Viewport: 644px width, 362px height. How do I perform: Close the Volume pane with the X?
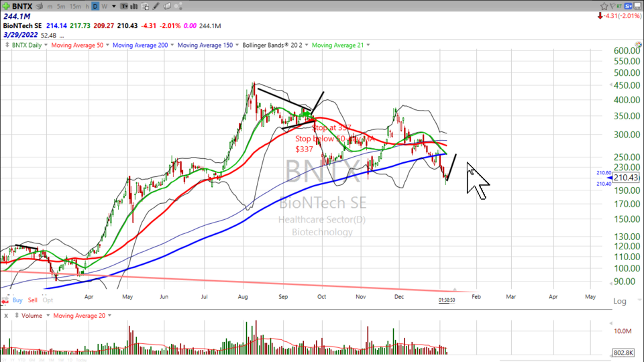point(5,315)
